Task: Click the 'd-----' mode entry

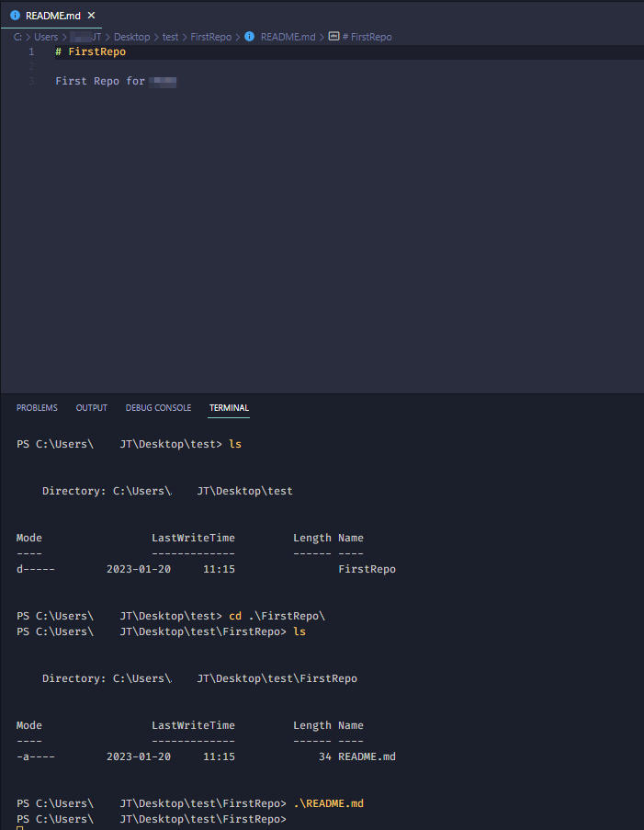Action: click(36, 570)
